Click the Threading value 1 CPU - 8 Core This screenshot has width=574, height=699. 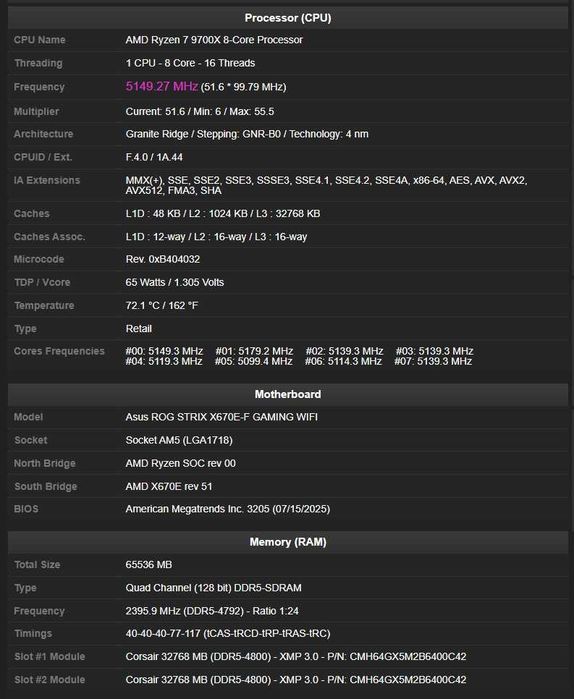[x=190, y=63]
